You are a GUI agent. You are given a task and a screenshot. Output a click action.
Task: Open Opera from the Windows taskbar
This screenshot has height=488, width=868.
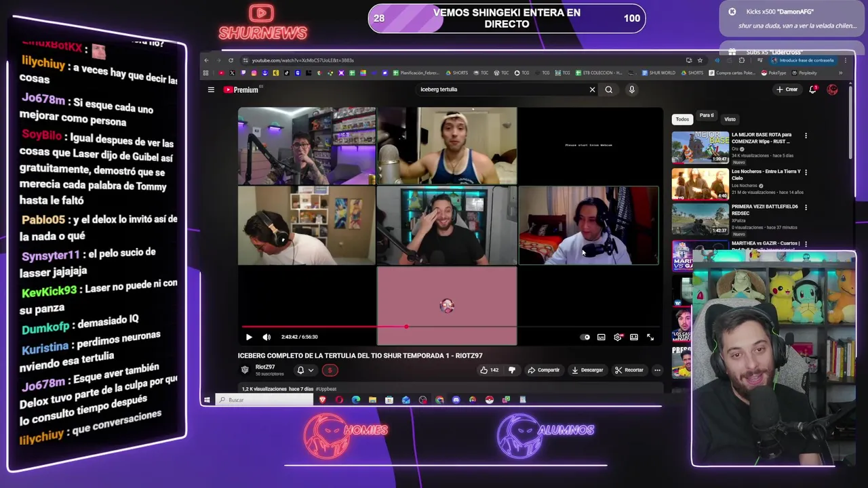(x=339, y=400)
